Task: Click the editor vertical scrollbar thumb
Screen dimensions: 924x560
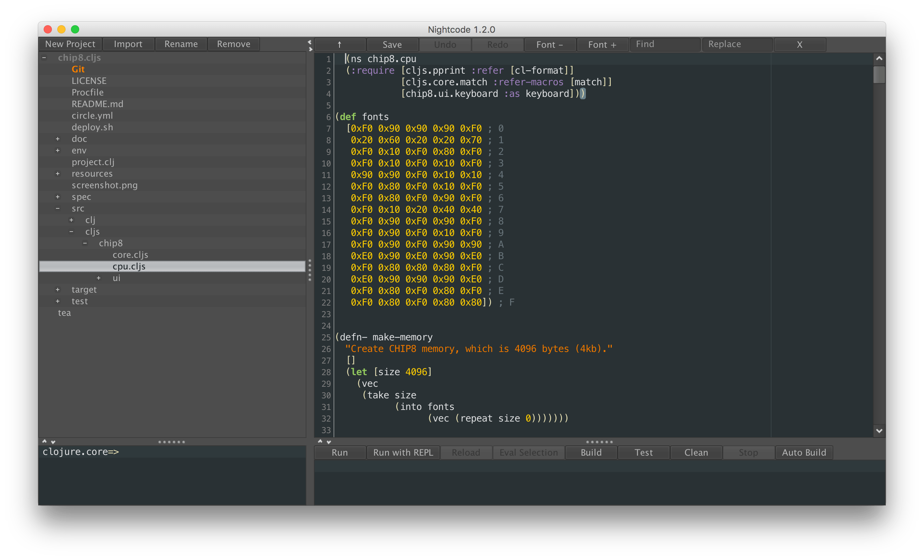Action: point(879,75)
